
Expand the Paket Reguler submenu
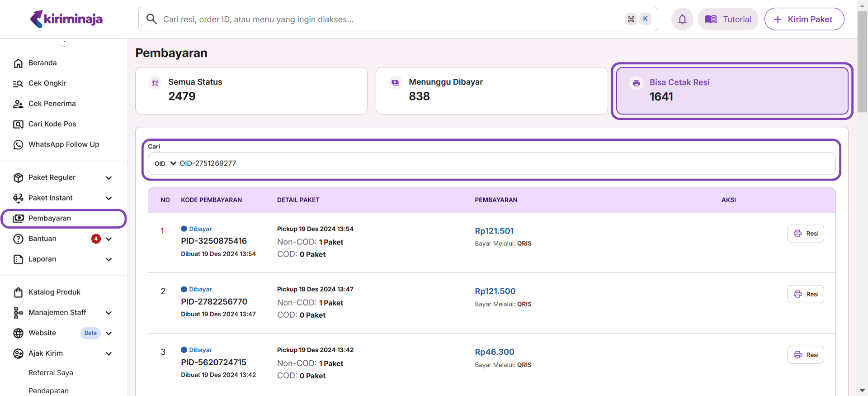click(x=108, y=178)
